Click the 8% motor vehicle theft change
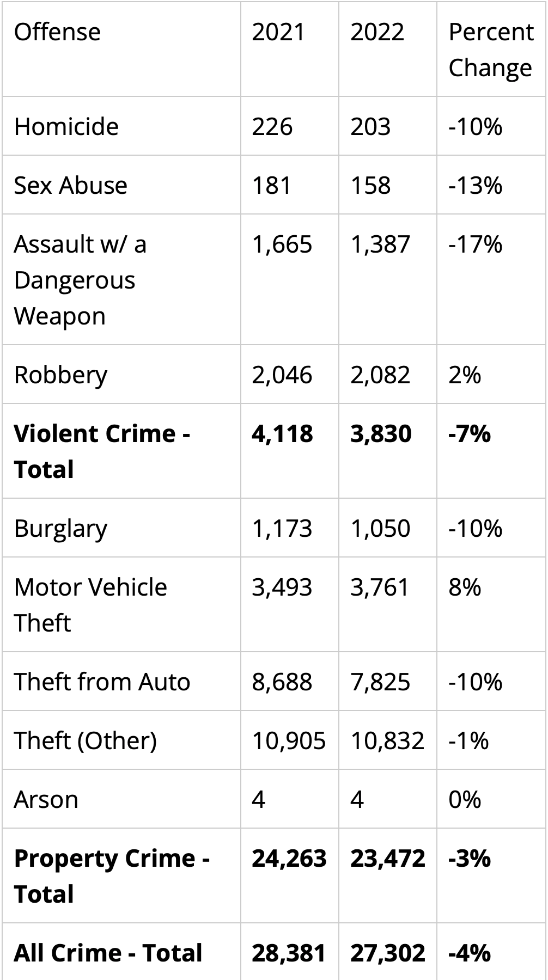 click(x=465, y=587)
